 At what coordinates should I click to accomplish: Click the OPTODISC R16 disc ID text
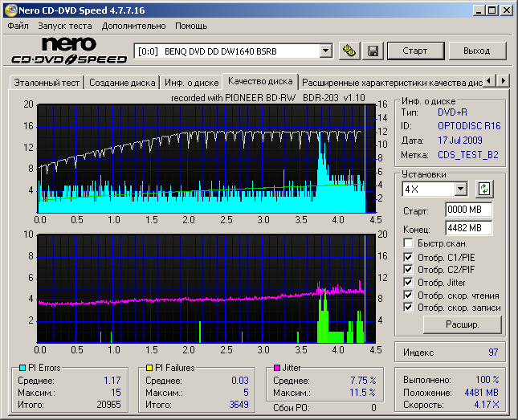pyautogui.click(x=469, y=126)
